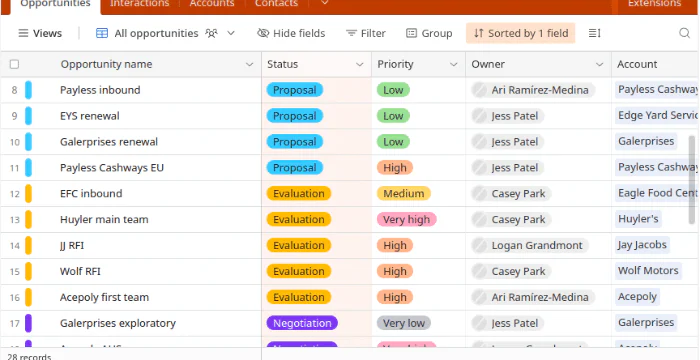Click the search magnifier icon

click(x=684, y=33)
